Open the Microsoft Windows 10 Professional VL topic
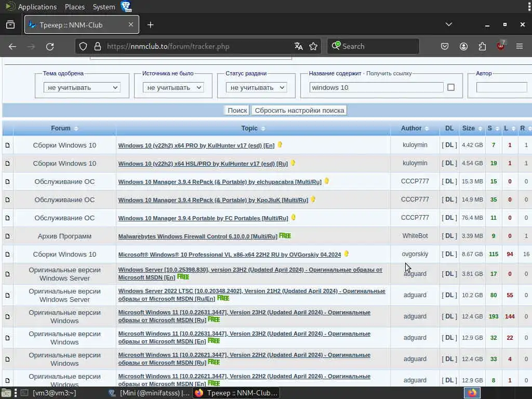Viewport: 532px width, 399px height. [x=229, y=255]
